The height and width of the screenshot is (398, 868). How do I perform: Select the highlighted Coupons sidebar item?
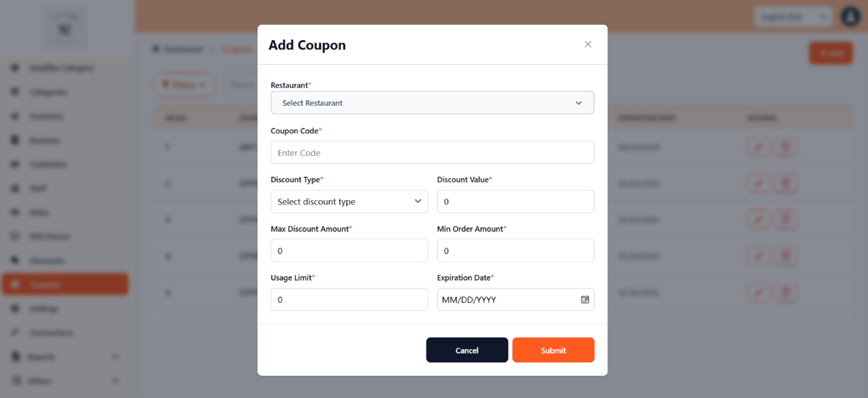65,284
